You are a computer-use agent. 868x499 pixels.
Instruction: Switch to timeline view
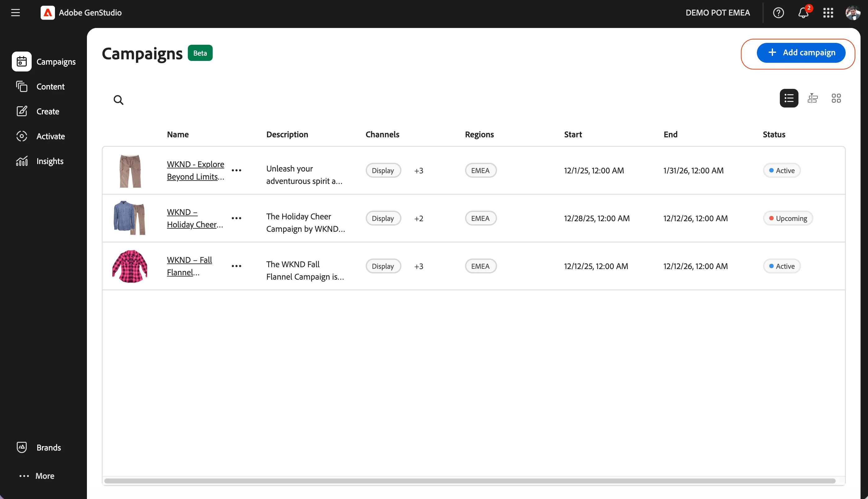click(812, 98)
